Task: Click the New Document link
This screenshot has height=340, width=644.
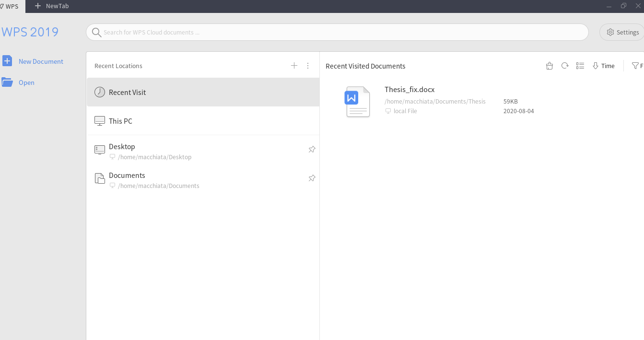Action: click(x=41, y=61)
